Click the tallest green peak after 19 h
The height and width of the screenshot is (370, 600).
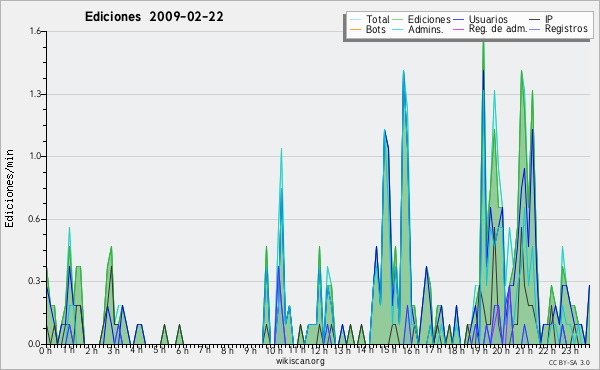point(484,44)
